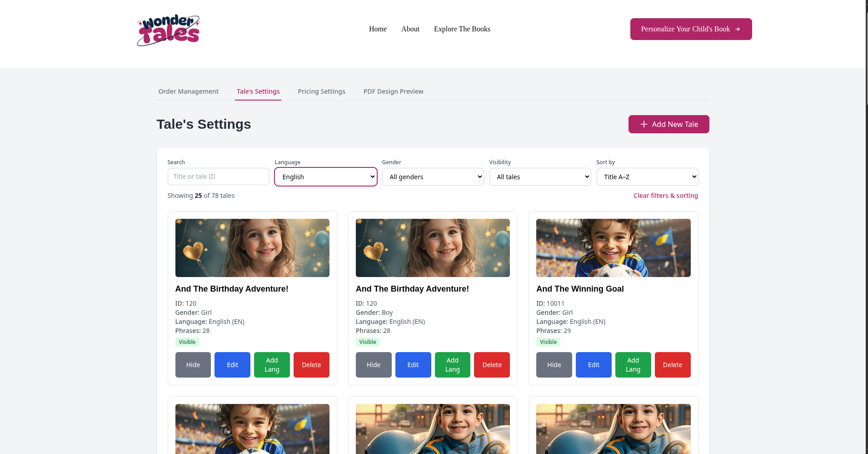
Task: Click the Winning Goal cover image
Action: [x=614, y=248]
